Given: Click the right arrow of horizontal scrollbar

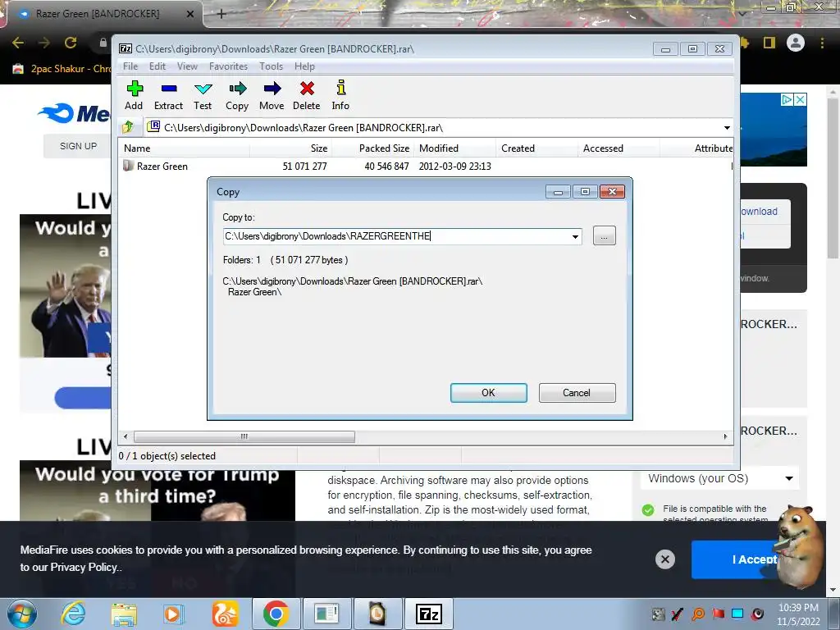Looking at the screenshot, I should pos(725,436).
